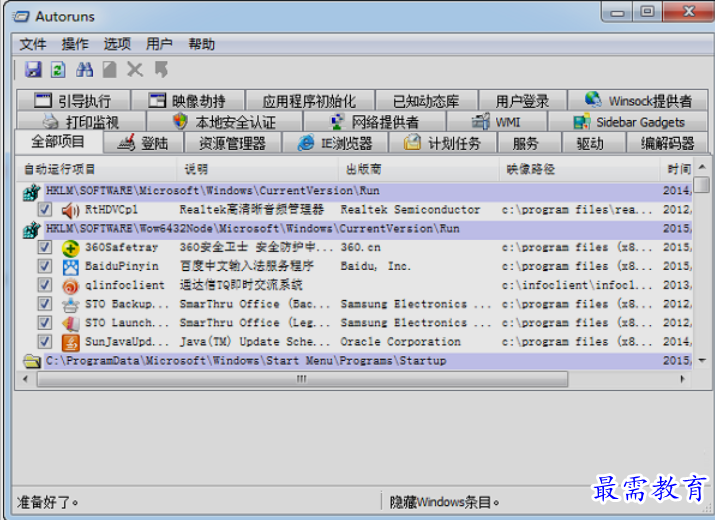Uncheck the 360Safetray entry
The height and width of the screenshot is (520, 715).
click(x=44, y=248)
